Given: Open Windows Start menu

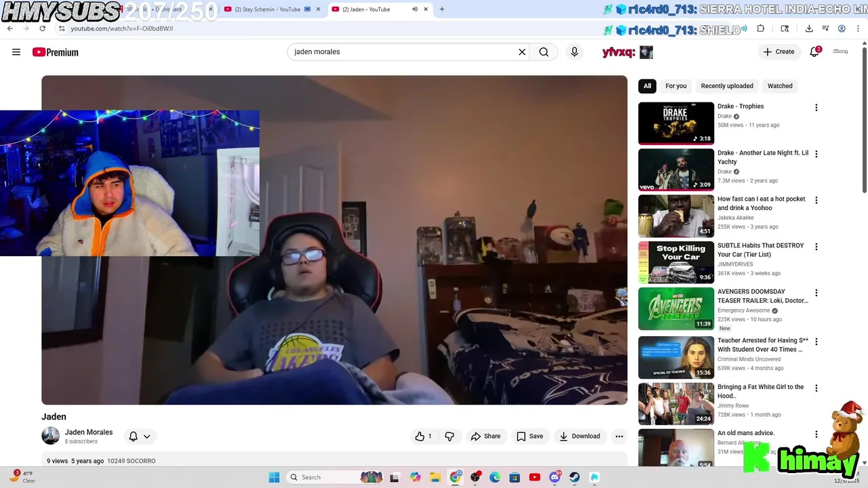Looking at the screenshot, I should pyautogui.click(x=274, y=477).
